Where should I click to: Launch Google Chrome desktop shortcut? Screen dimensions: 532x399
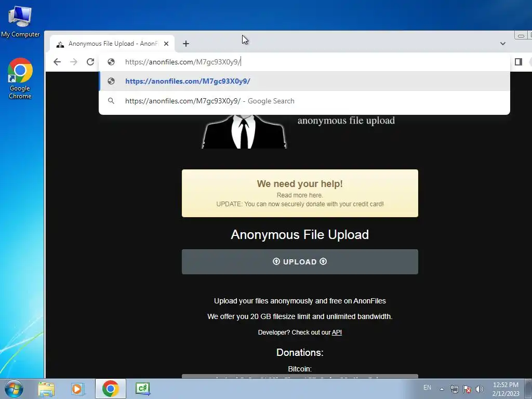[20, 78]
